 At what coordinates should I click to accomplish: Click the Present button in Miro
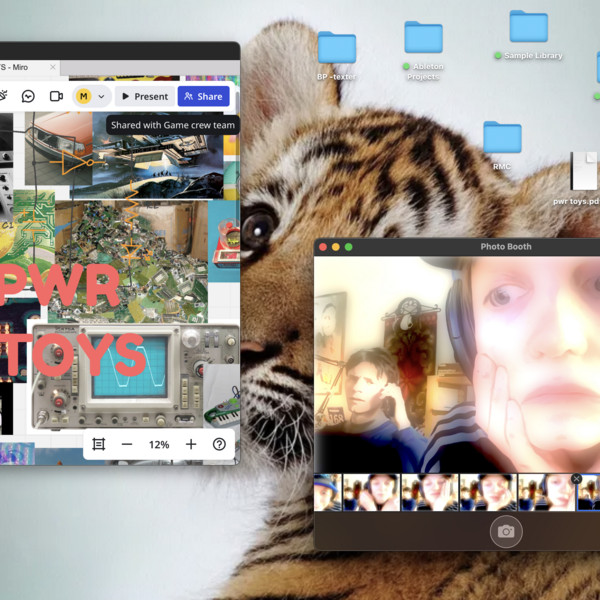point(145,96)
